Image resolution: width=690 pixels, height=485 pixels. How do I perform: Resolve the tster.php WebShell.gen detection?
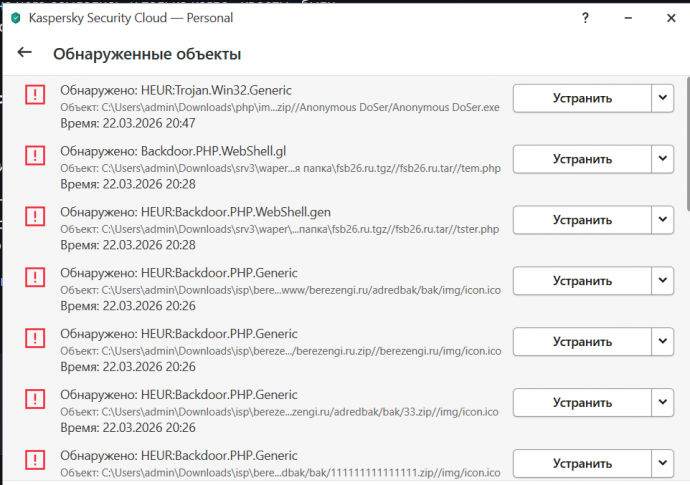coord(582,220)
